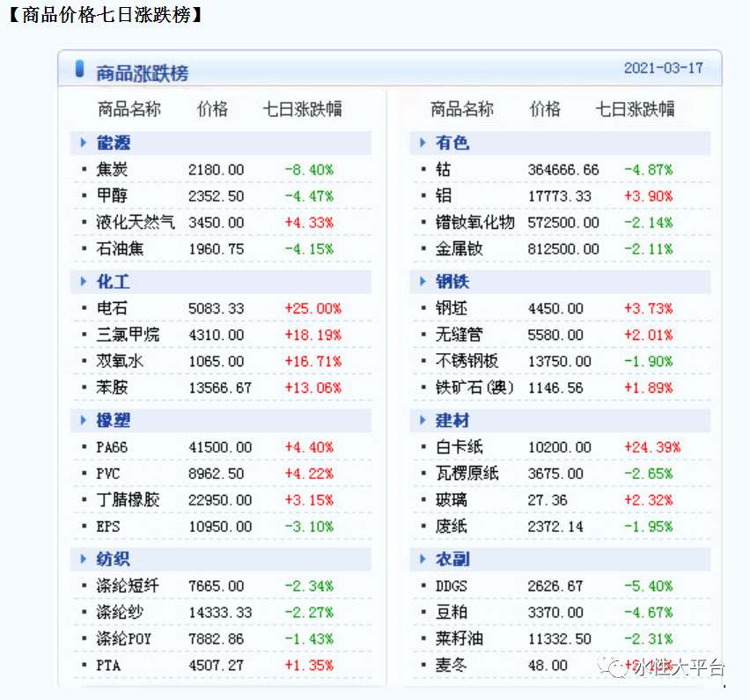750x700 pixels.
Task: Open the 纺织 category heading
Action: (114, 559)
